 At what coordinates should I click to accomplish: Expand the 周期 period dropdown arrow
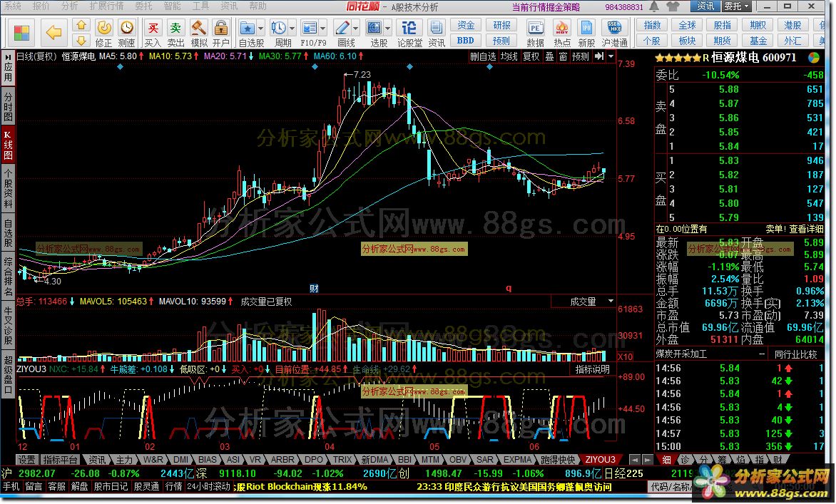coord(292,28)
